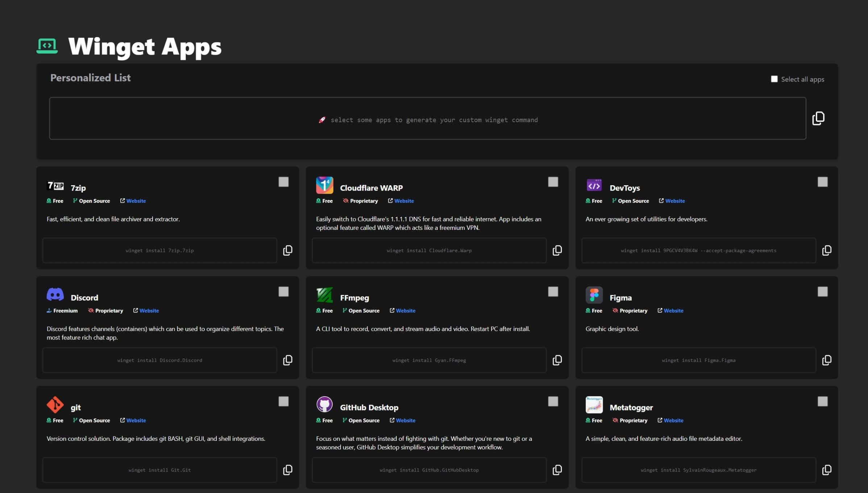Click the winget install Figma.Figma box
The image size is (868, 493).
click(x=699, y=360)
